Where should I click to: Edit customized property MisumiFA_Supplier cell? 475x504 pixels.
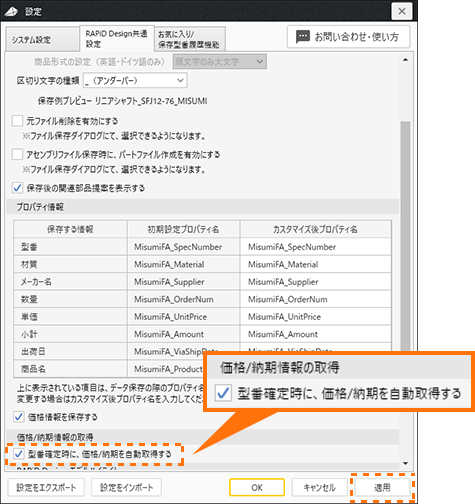315,282
